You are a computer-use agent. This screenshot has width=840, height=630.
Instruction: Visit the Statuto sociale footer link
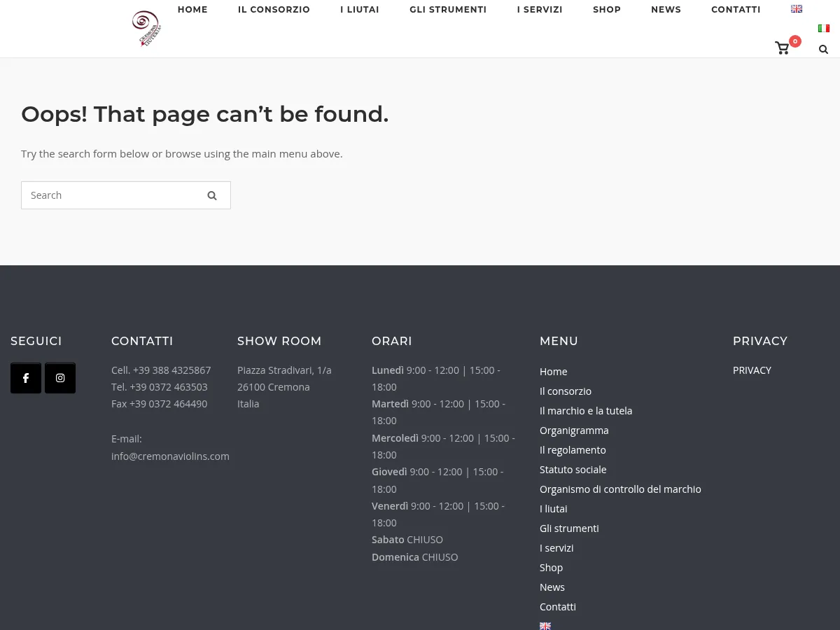(573, 470)
